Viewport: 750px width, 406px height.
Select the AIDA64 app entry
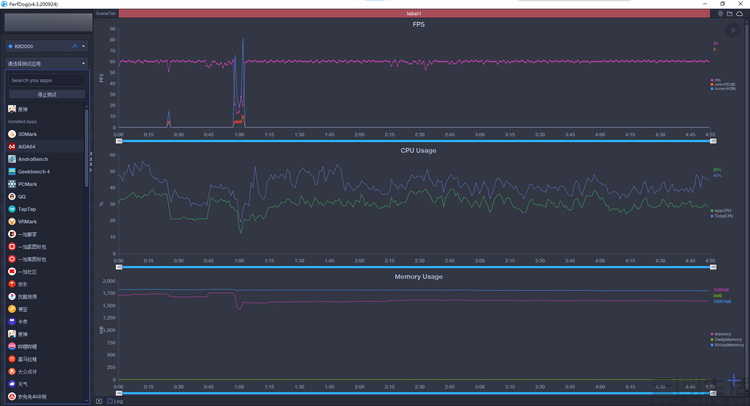[45, 146]
